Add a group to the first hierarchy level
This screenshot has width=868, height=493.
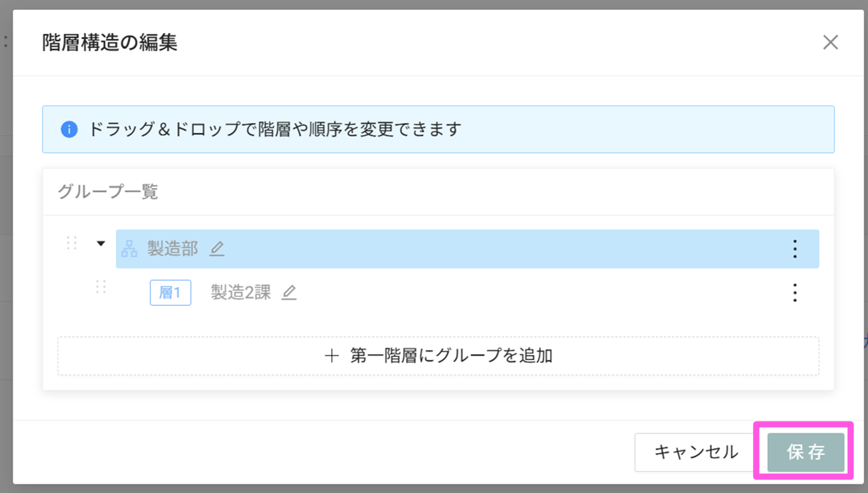pos(438,356)
